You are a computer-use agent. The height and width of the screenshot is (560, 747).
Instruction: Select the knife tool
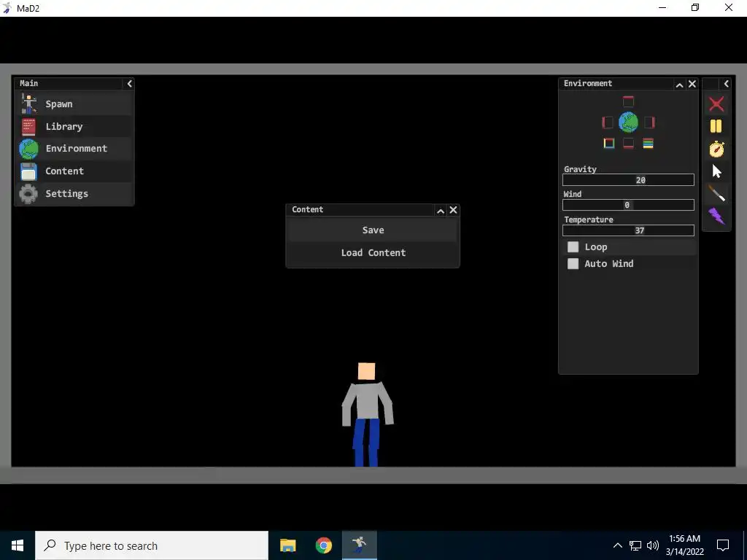point(716,193)
